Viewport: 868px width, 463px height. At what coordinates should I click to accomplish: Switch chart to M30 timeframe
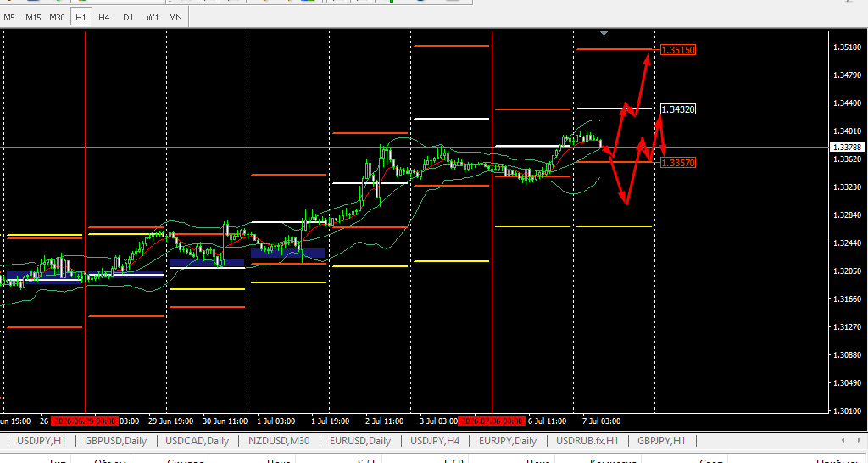coord(57,17)
